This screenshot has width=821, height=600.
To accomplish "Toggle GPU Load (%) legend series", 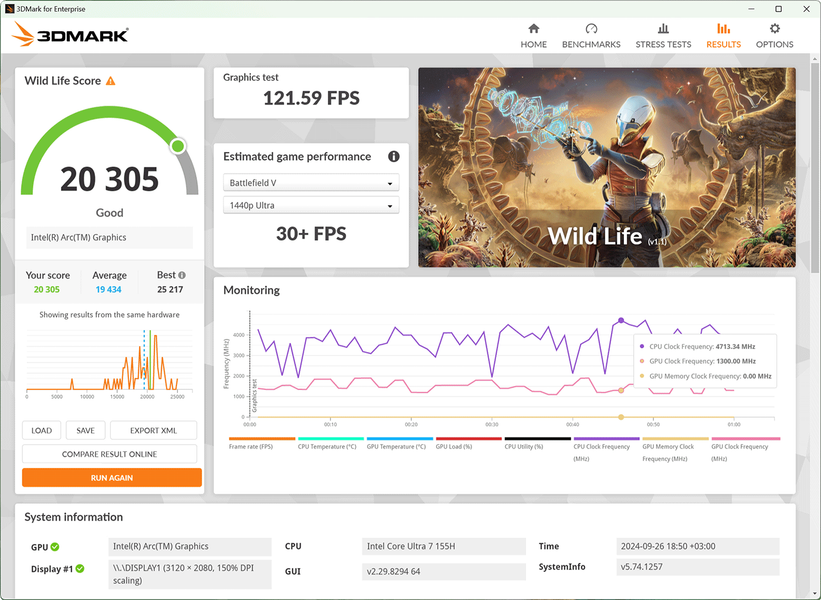I will click(x=469, y=444).
